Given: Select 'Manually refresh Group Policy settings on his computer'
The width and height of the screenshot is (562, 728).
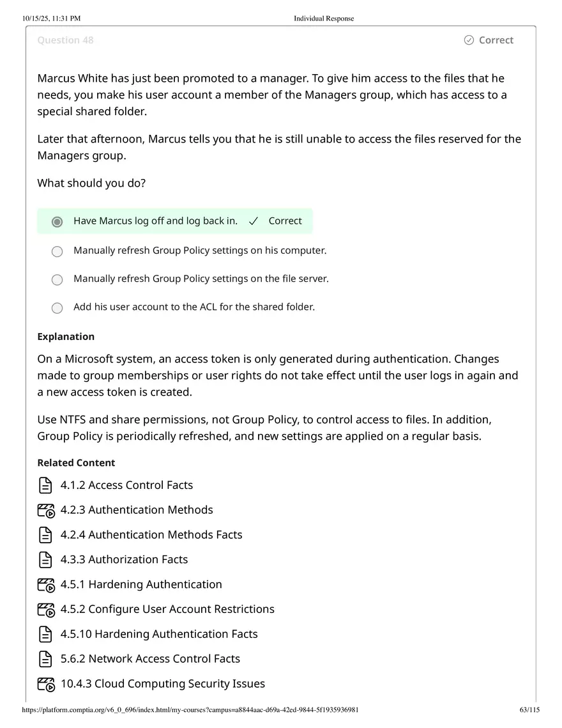Looking at the screenshot, I should [57, 251].
